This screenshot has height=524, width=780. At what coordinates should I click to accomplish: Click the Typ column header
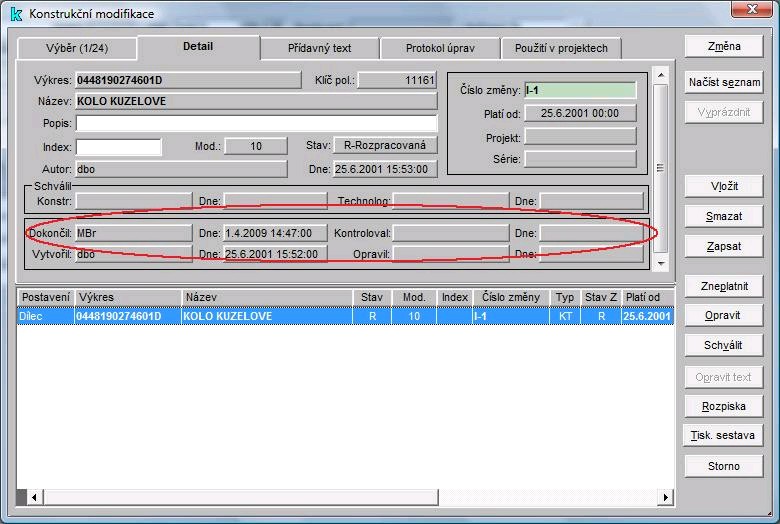tap(565, 297)
